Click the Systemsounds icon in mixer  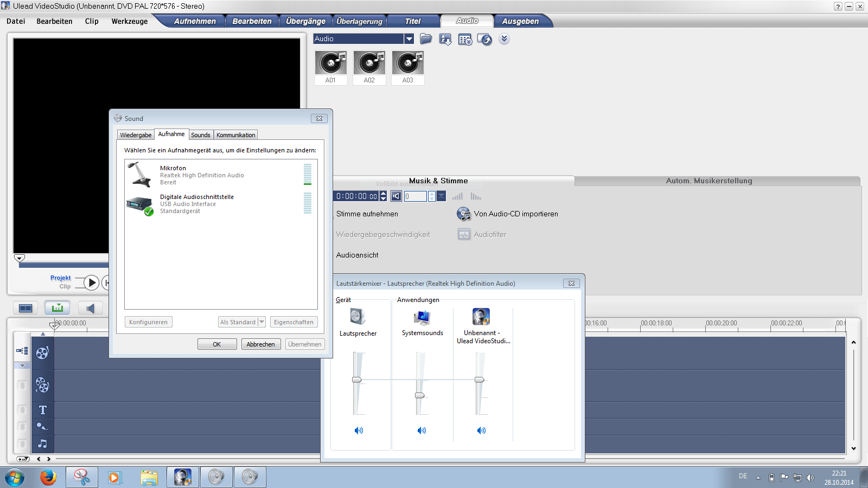pyautogui.click(x=422, y=317)
